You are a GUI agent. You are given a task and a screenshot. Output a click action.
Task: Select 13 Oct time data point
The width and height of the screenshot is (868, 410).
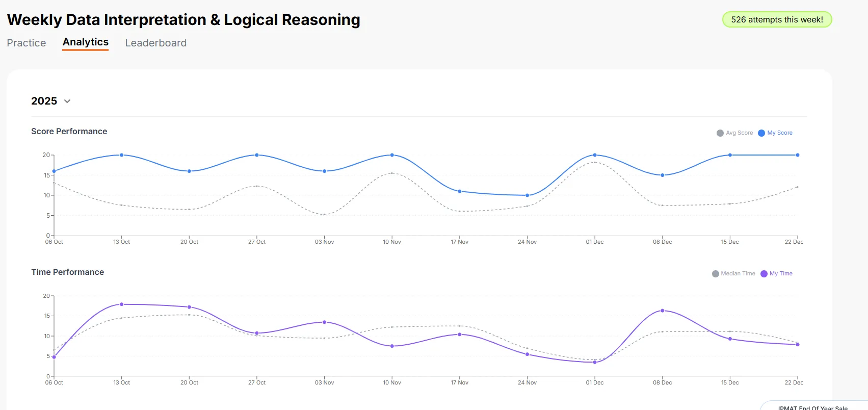click(x=121, y=304)
